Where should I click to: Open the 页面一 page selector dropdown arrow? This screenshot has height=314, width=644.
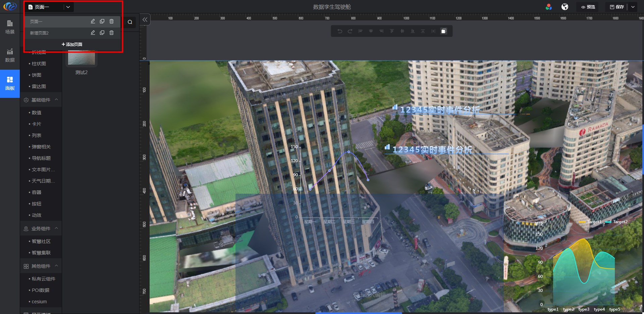[x=68, y=7]
